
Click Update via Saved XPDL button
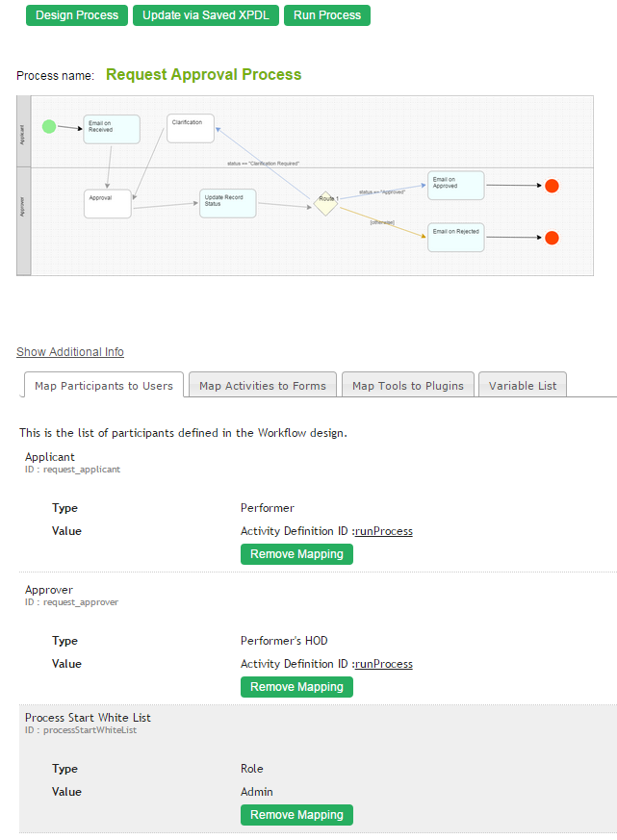click(204, 15)
